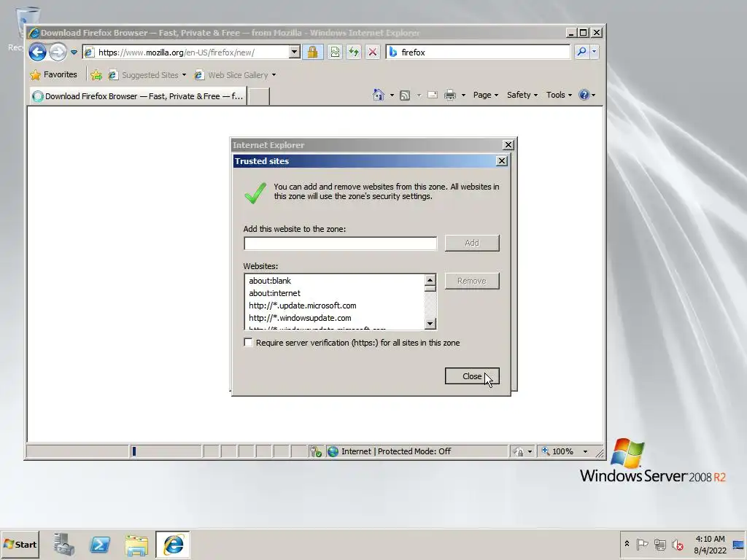This screenshot has height=560, width=747.
Task: Select about:internet in the Websites list
Action: (274, 293)
